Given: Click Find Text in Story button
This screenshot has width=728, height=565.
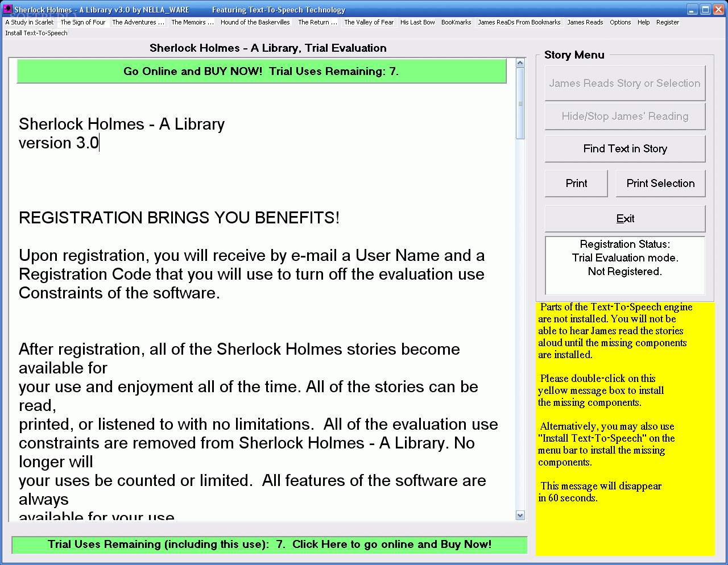Looking at the screenshot, I should [625, 148].
